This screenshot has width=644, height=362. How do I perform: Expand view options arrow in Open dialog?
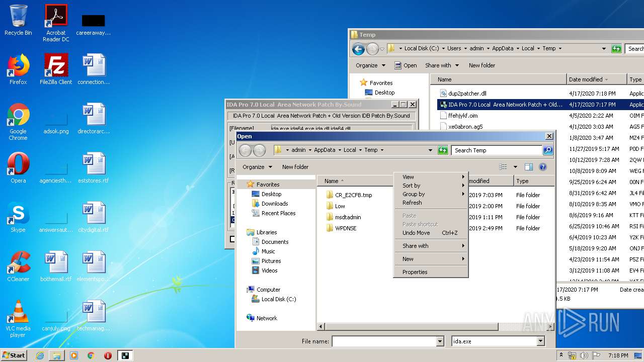[515, 167]
